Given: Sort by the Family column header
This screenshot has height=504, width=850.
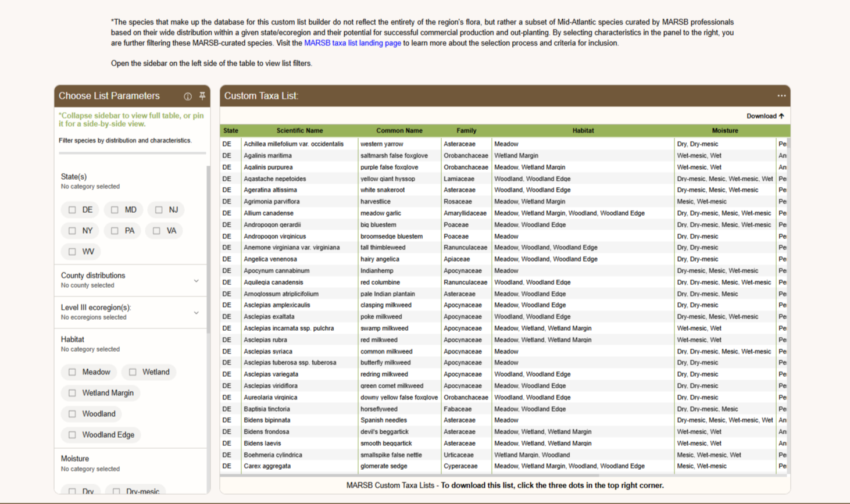Looking at the screenshot, I should click(x=466, y=131).
